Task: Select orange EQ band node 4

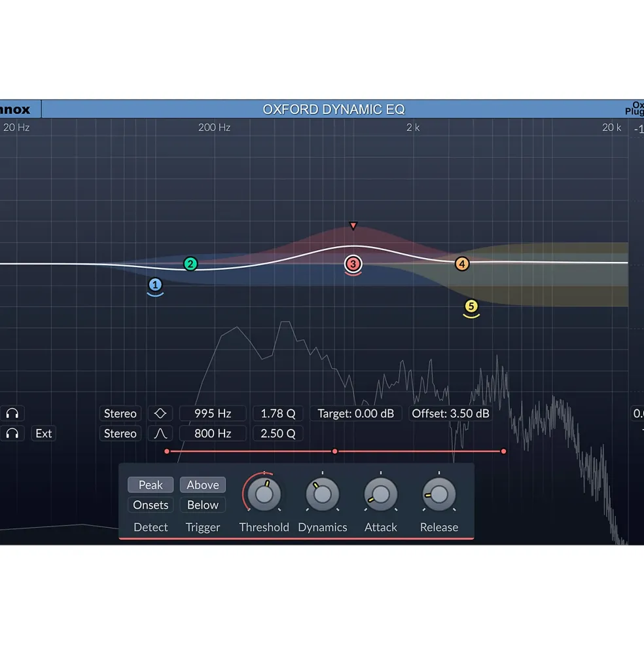Action: 462,264
